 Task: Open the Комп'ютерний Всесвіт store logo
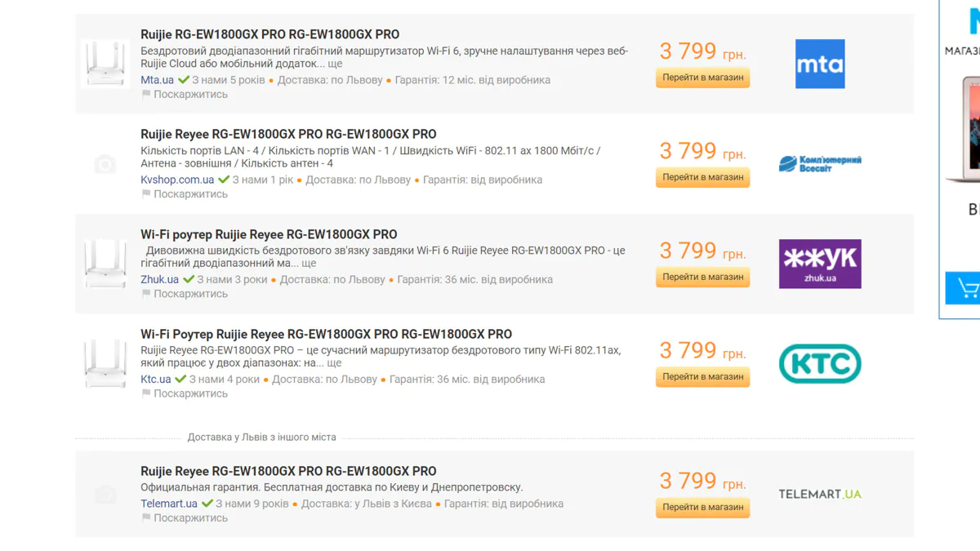click(820, 164)
